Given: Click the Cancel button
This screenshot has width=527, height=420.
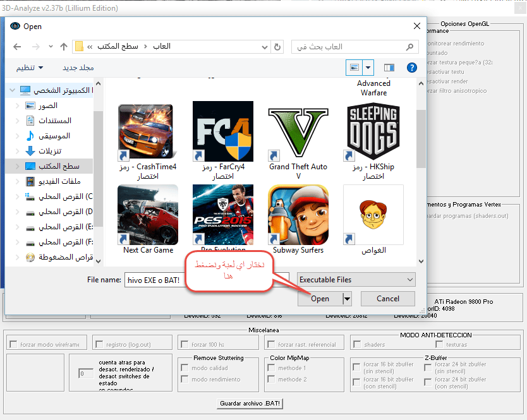Looking at the screenshot, I should [388, 299].
